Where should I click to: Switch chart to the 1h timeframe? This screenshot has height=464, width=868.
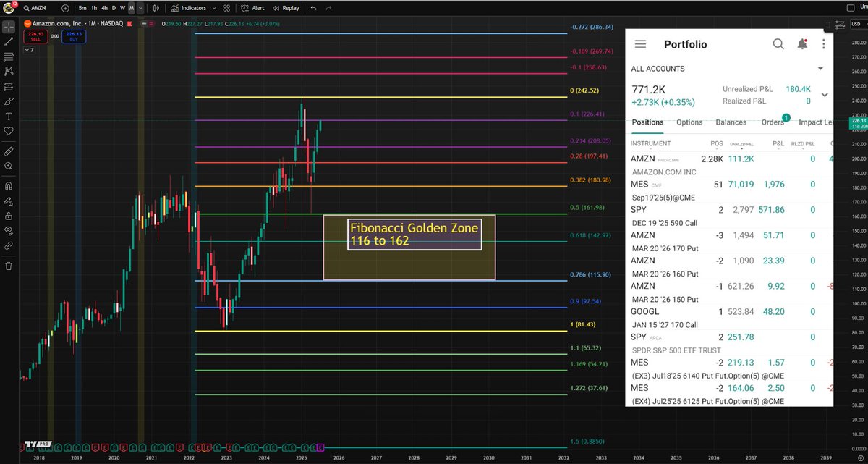click(x=94, y=8)
